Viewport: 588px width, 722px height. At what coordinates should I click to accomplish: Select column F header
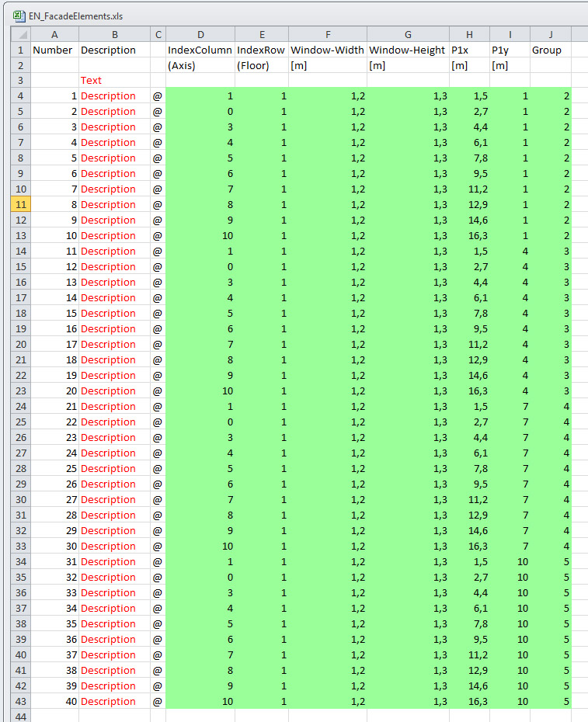(328, 34)
